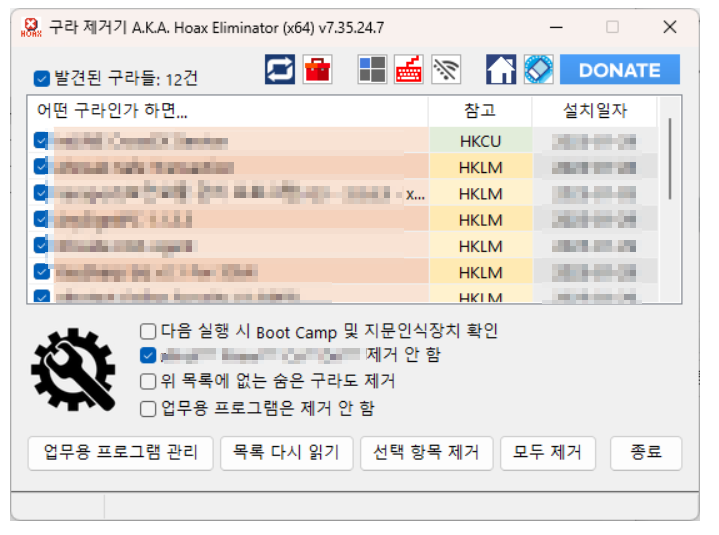Enable 다음 실행 시 Boot Camp 확인 checkbox
Image resolution: width=719 pixels, height=535 pixels.
click(148, 331)
